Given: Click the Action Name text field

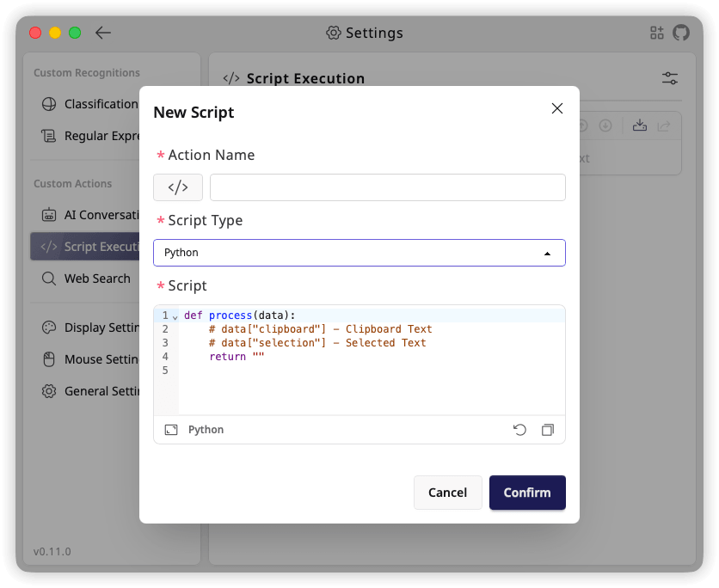Looking at the screenshot, I should coord(388,187).
